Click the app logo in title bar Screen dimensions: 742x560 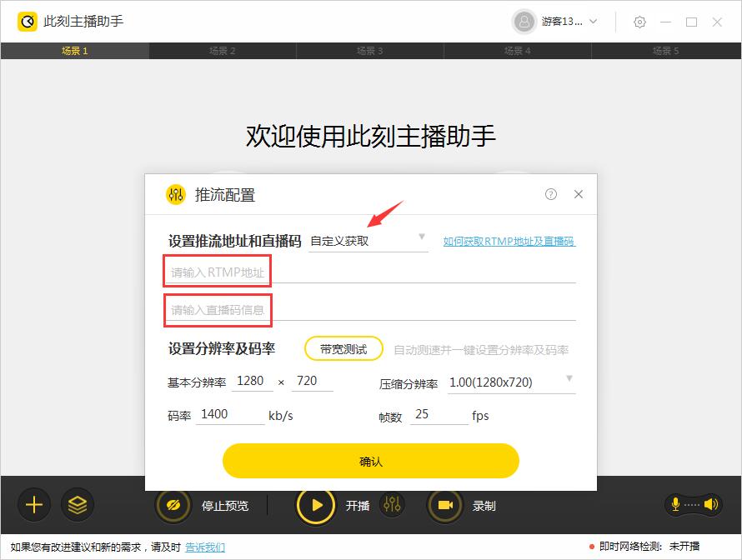(x=27, y=22)
